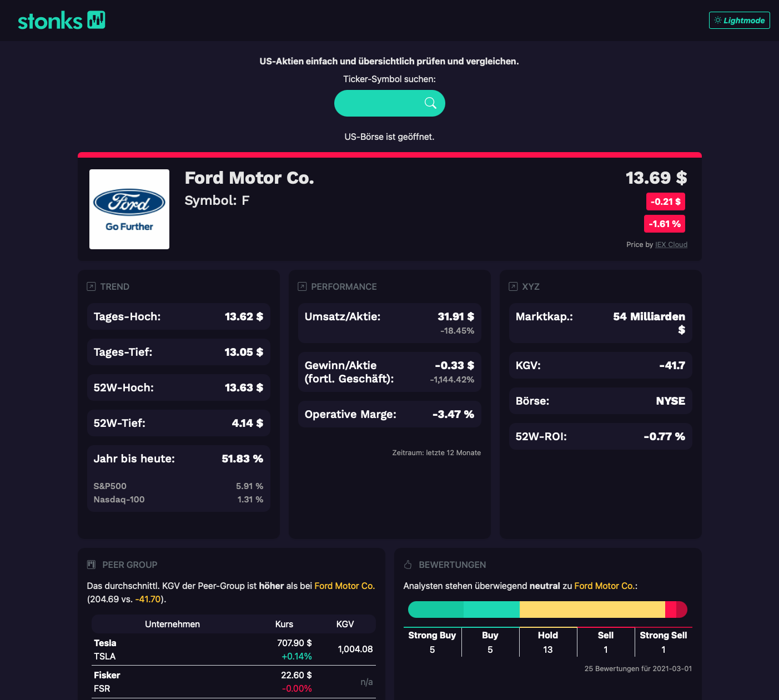
Task: Click the PERFORMANCE panel arrow icon
Action: click(x=302, y=286)
